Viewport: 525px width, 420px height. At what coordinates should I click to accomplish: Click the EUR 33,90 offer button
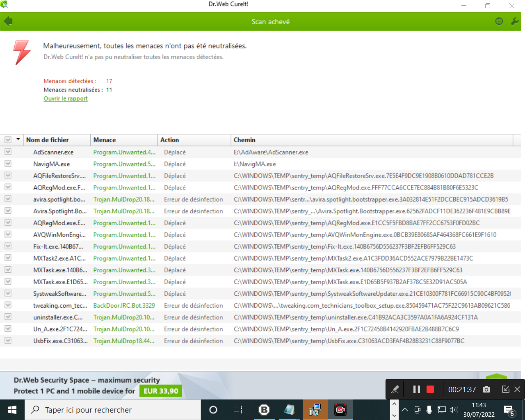pos(161,391)
